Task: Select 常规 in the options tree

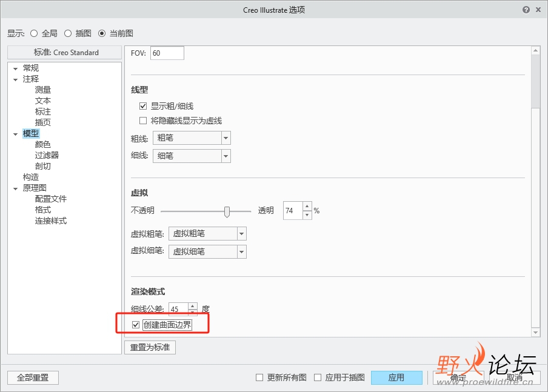Action: tap(31, 68)
